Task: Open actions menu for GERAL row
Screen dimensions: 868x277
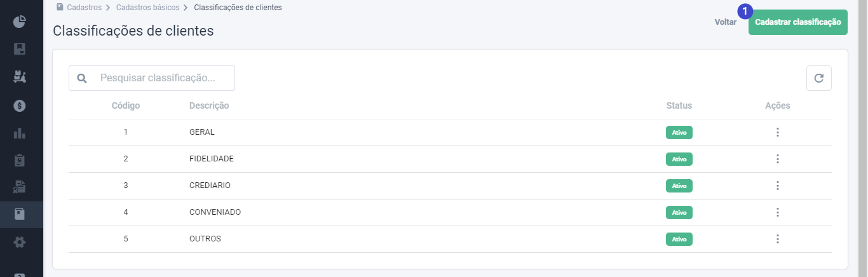Action: pyautogui.click(x=777, y=132)
